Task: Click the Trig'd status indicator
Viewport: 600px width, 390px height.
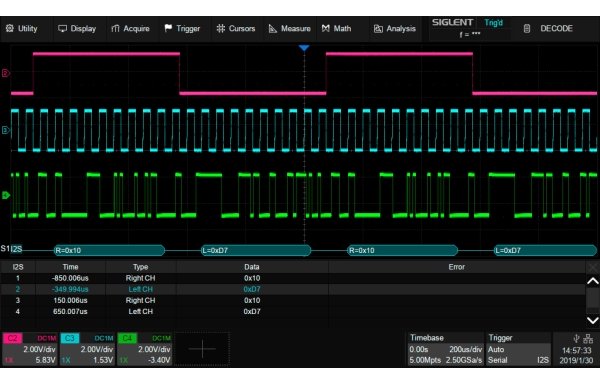Action: [494, 23]
